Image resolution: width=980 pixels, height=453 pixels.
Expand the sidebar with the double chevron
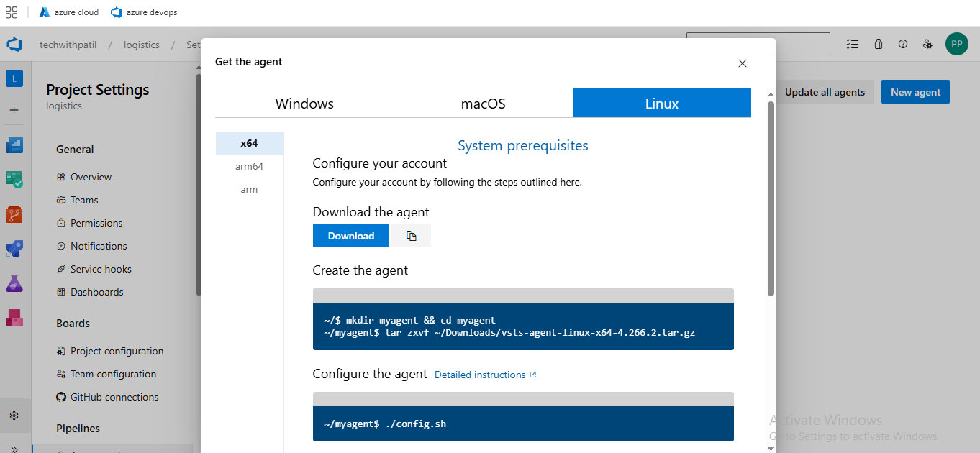point(14,447)
